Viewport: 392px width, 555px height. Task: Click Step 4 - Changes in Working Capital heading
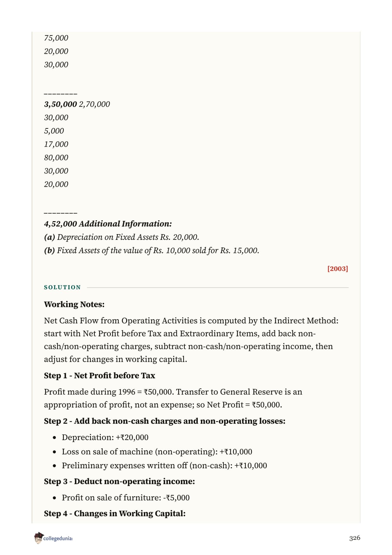(x=115, y=513)
